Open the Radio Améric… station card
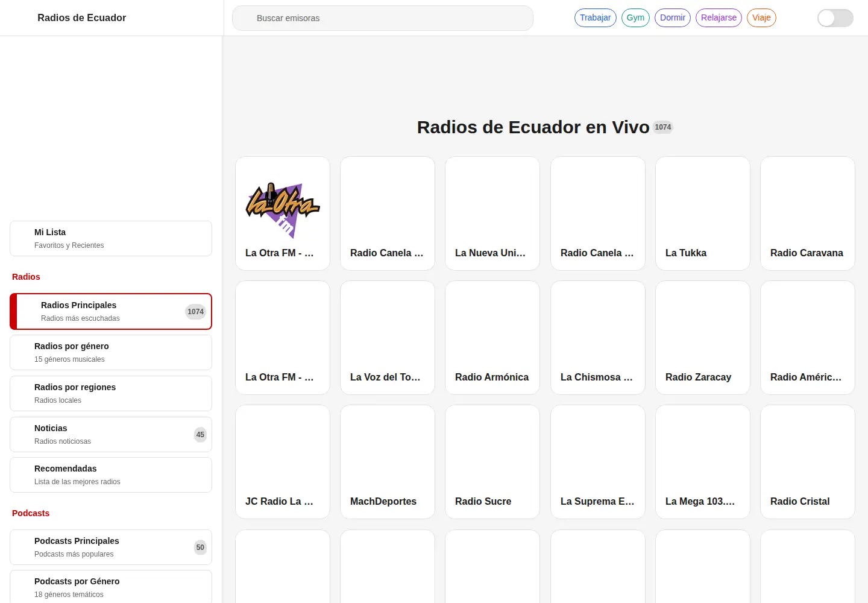The height and width of the screenshot is (603, 868). pyautogui.click(x=808, y=338)
